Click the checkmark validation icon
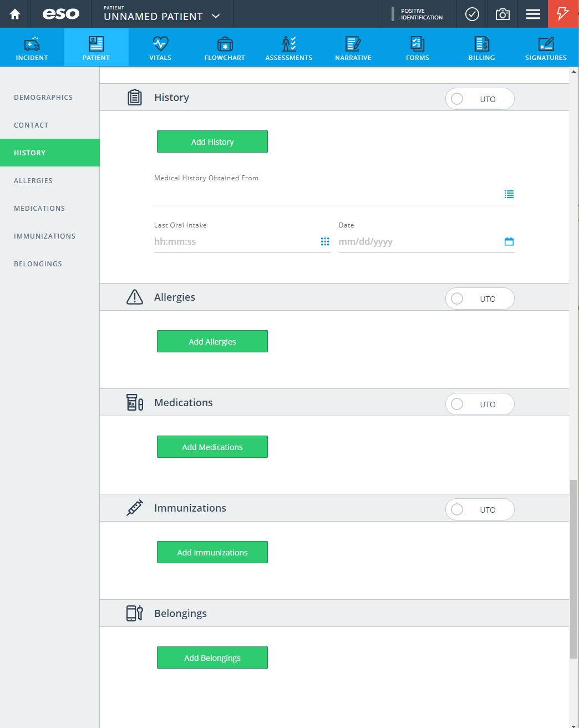The image size is (579, 728). (472, 14)
